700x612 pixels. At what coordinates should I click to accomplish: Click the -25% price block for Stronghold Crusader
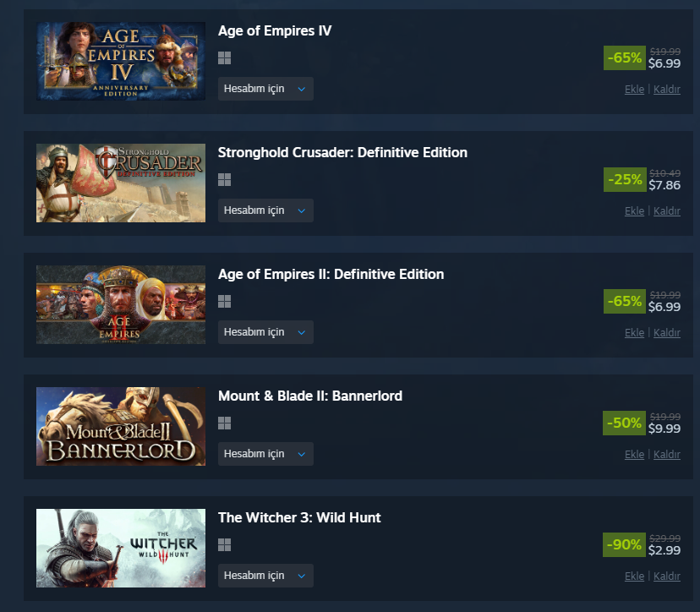coord(642,179)
